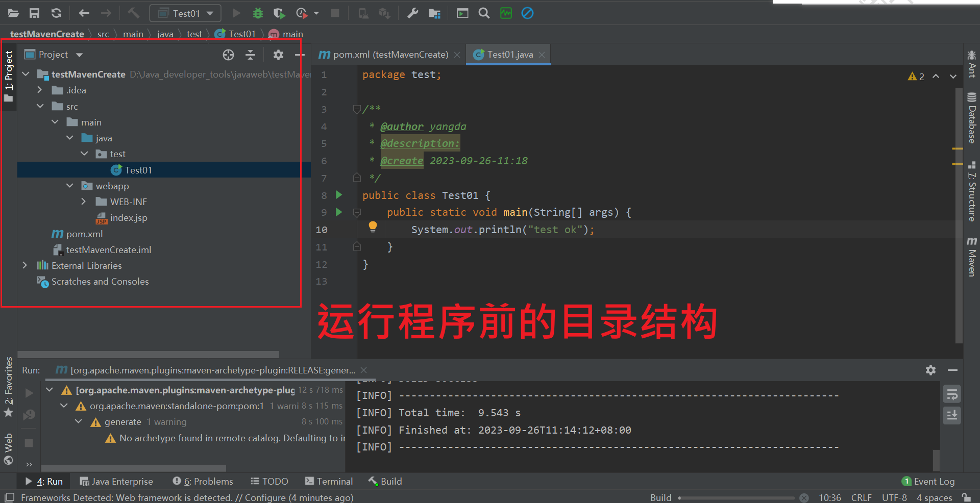980x503 pixels.
Task: Expand the profiler dropdown arrow in toolbar
Action: (x=316, y=13)
